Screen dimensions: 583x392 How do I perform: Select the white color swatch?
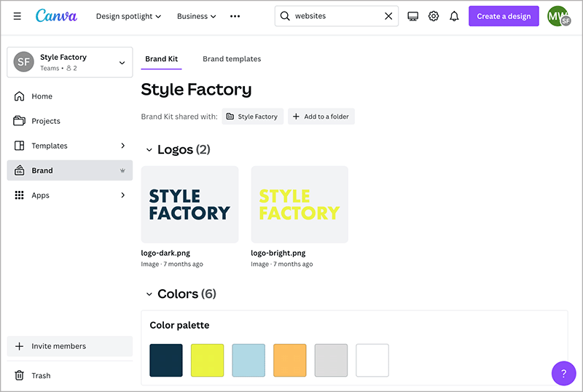[x=372, y=360]
